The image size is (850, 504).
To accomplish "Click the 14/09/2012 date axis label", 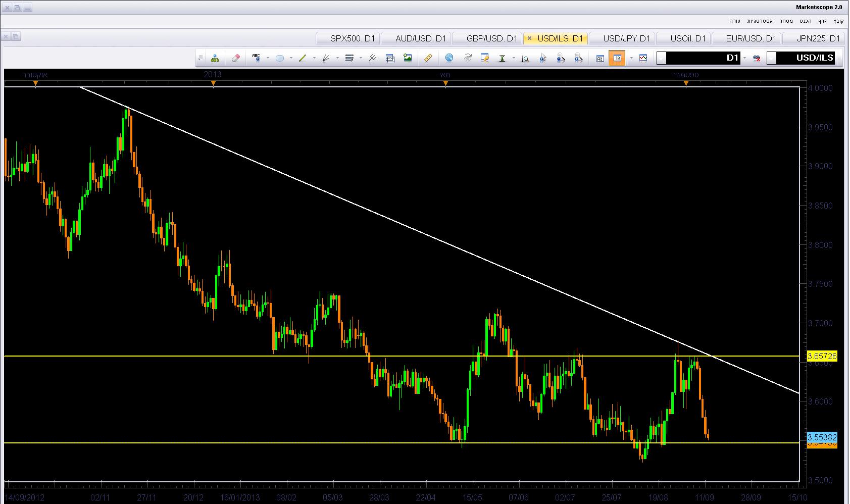I will click(25, 497).
